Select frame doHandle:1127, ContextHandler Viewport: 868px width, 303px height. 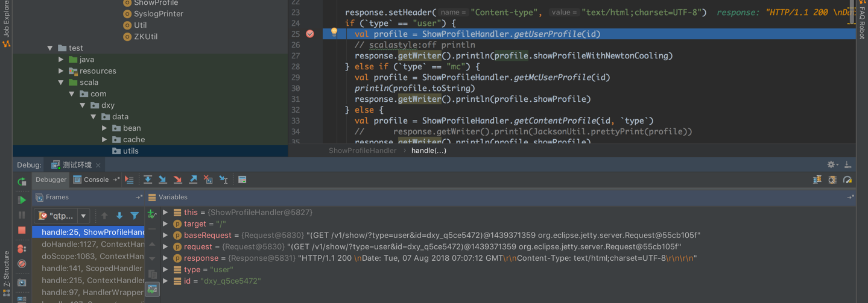click(x=89, y=244)
